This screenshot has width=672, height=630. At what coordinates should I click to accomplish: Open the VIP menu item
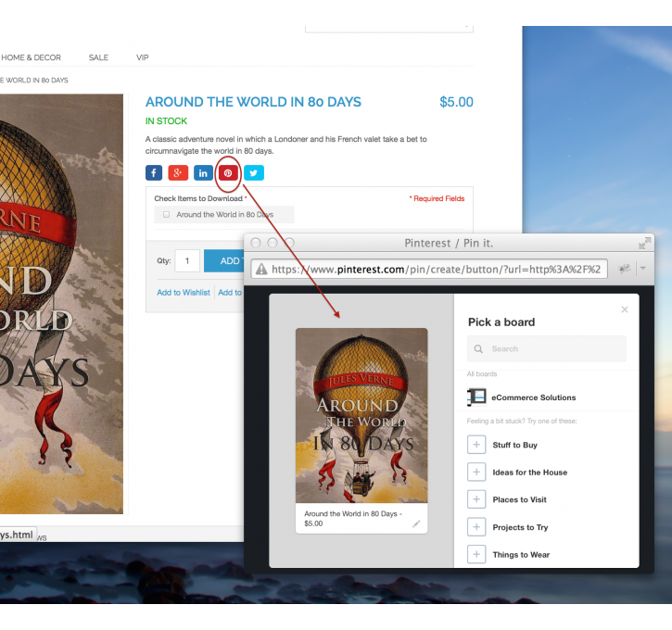[143, 57]
